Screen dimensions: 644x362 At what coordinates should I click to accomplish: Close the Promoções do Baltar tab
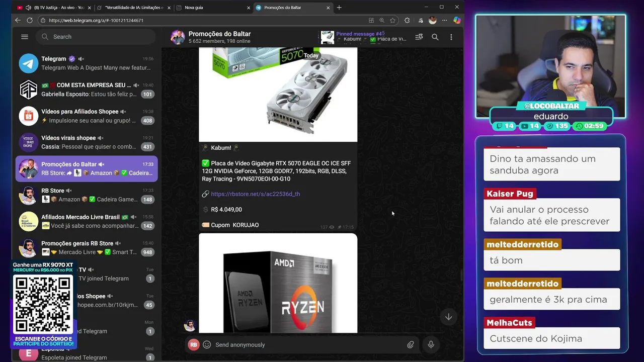(x=329, y=8)
